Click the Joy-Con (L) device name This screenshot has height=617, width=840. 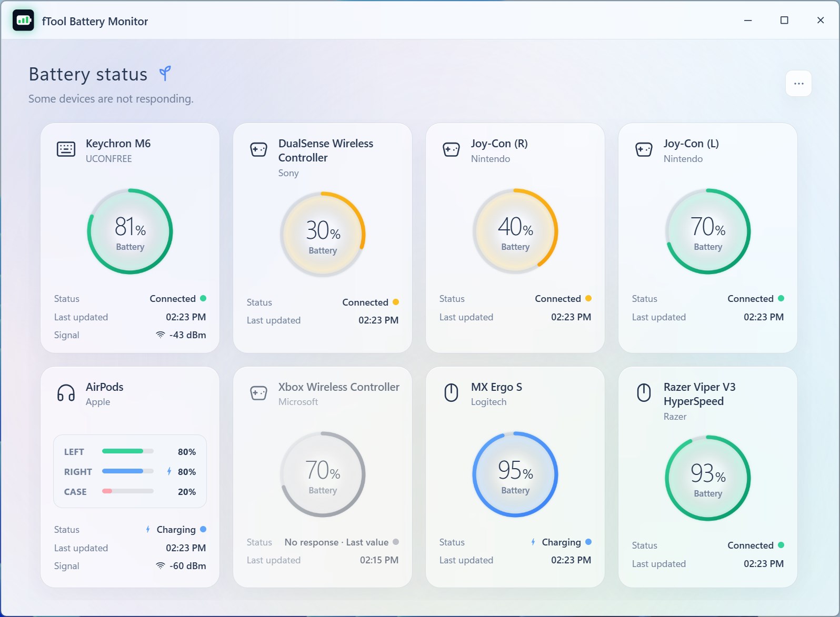[x=691, y=144]
